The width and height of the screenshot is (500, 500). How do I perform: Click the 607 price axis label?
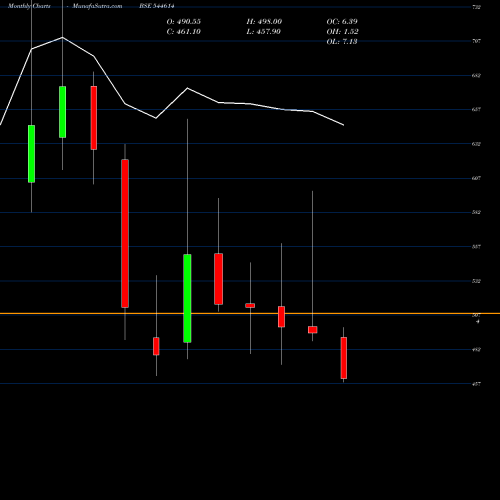[x=477, y=178]
